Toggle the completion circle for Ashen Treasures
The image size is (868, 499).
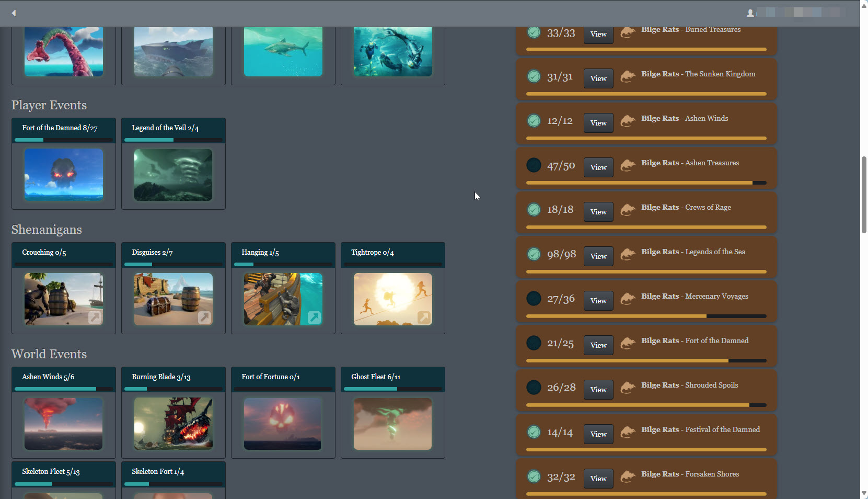point(534,165)
